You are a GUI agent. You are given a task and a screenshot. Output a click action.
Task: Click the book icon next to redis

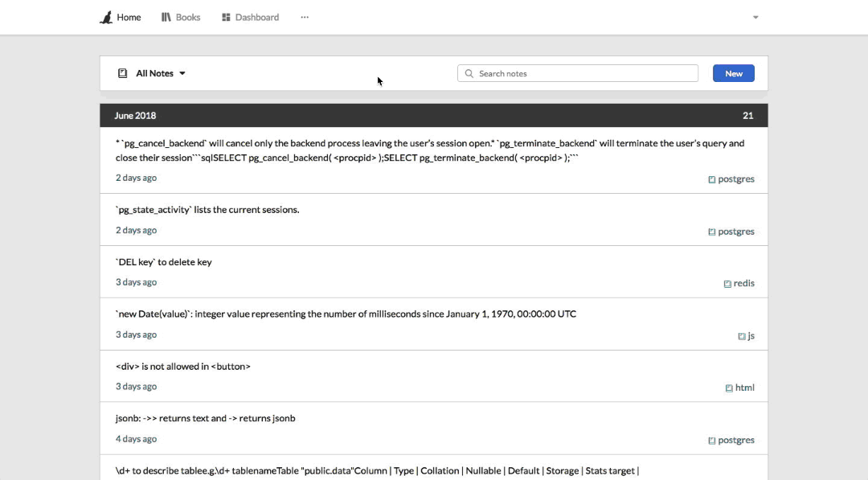coord(727,284)
